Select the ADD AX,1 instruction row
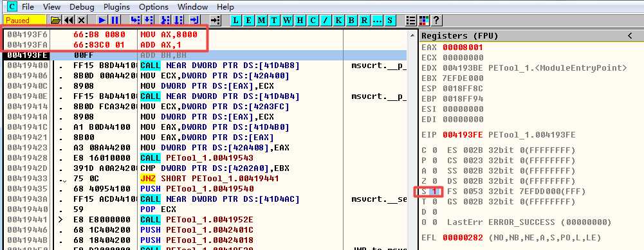 (x=205, y=44)
